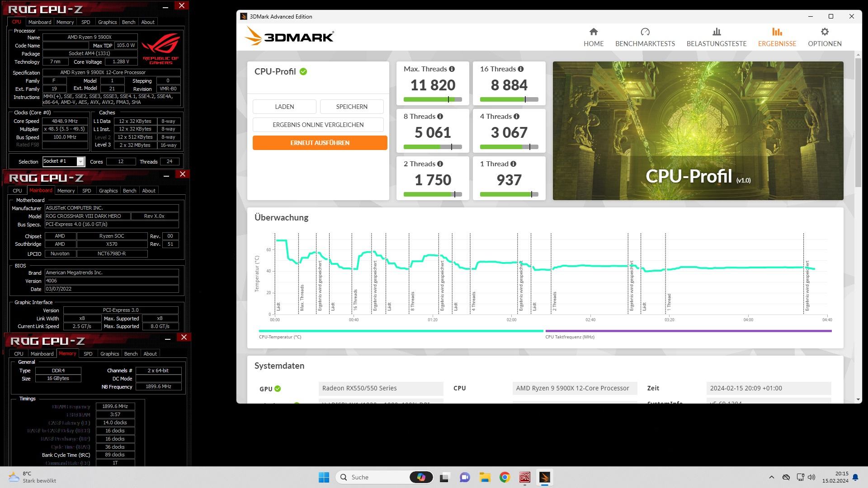Image resolution: width=868 pixels, height=488 pixels.
Task: Click the 3DMark taskbar icon
Action: [545, 477]
